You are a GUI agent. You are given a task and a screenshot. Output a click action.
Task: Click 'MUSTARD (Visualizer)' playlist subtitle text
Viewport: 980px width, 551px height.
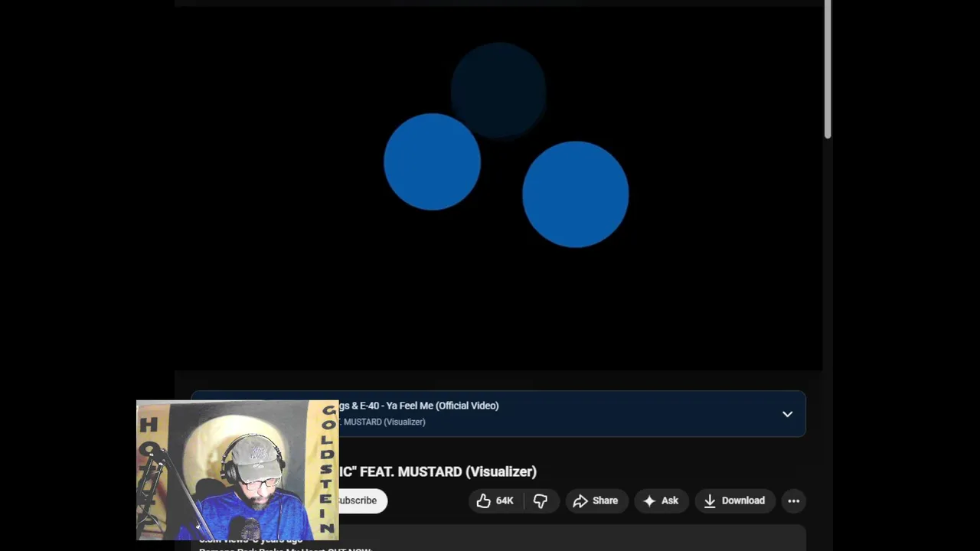(384, 422)
